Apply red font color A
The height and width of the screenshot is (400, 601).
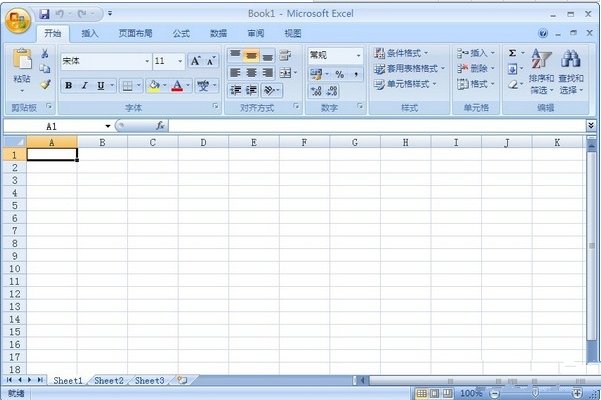[x=177, y=85]
